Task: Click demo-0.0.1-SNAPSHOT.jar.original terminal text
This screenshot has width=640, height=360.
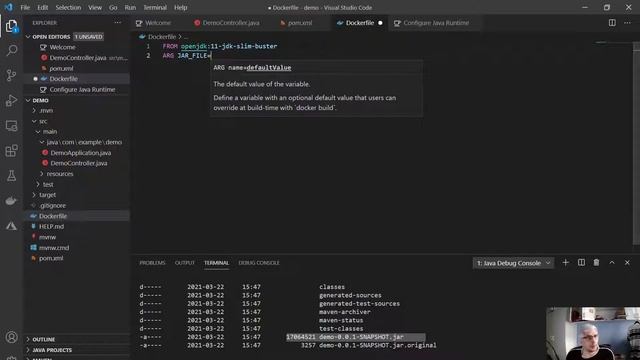Action: pyautogui.click(x=378, y=345)
